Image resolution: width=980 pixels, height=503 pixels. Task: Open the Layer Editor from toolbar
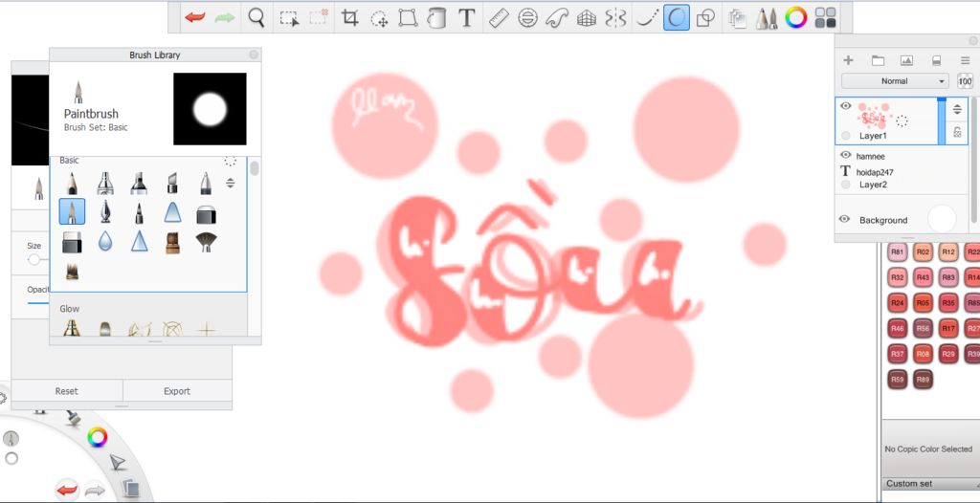click(738, 17)
